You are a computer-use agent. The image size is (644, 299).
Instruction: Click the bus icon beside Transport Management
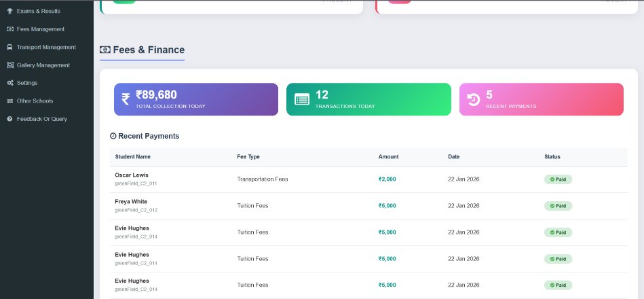[10, 48]
